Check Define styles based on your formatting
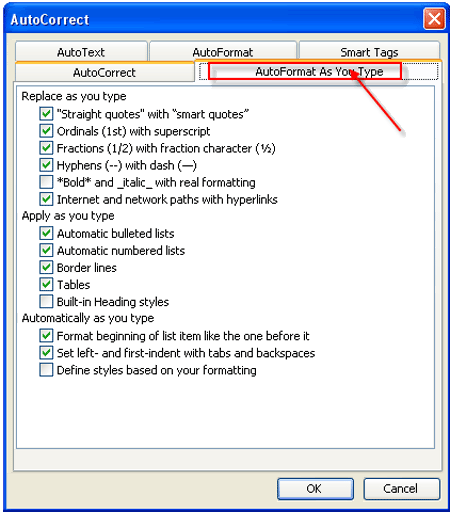 coord(46,370)
